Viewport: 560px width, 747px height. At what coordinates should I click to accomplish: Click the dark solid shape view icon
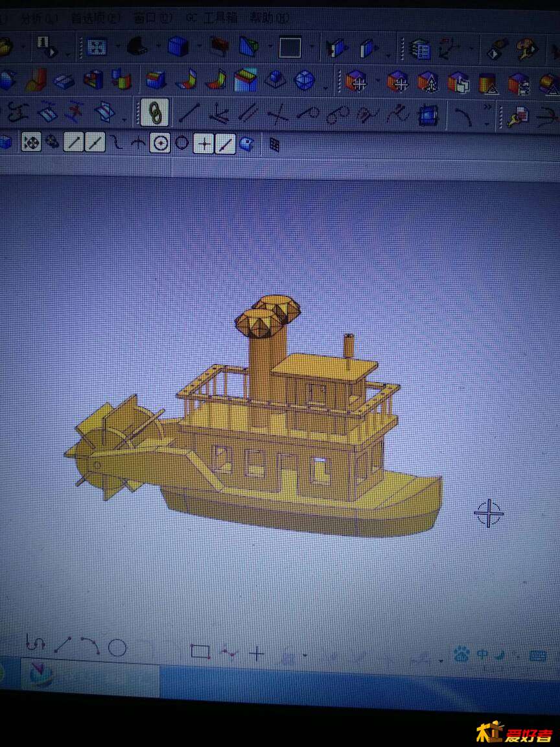click(x=137, y=47)
